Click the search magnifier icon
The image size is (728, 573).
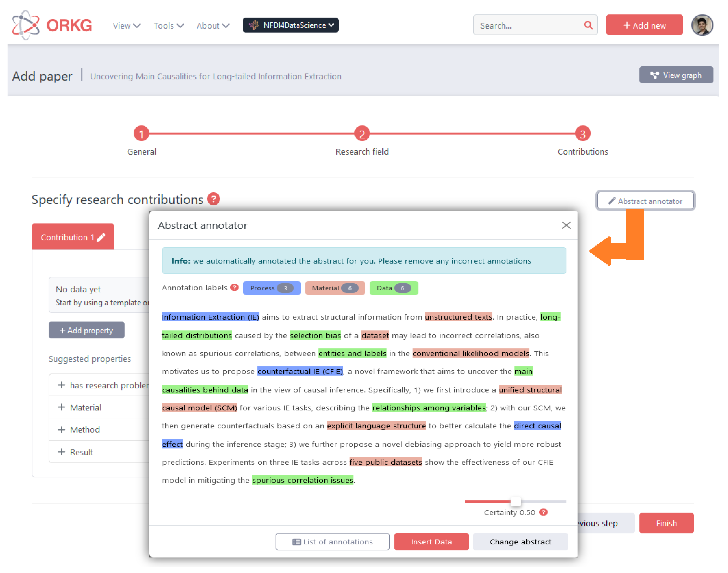pyautogui.click(x=588, y=25)
